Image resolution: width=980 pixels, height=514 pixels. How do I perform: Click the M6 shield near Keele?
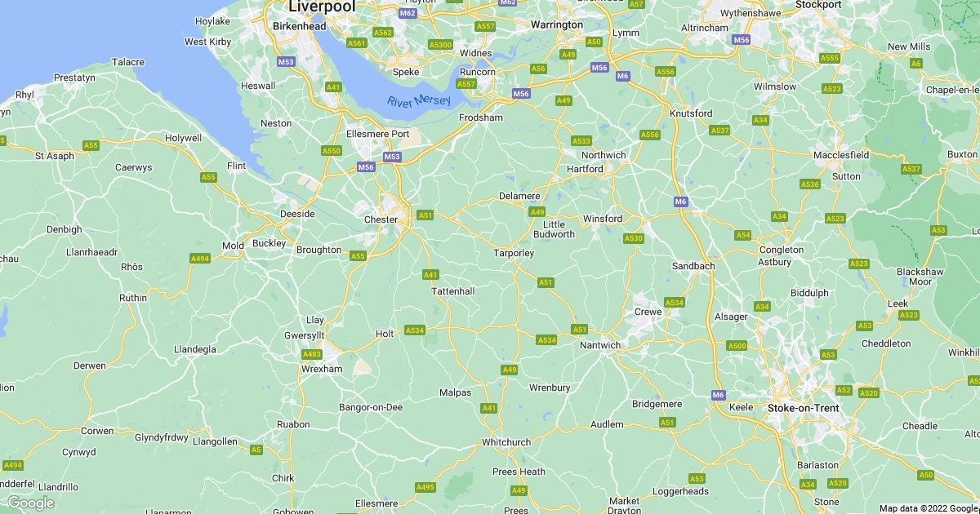(718, 395)
